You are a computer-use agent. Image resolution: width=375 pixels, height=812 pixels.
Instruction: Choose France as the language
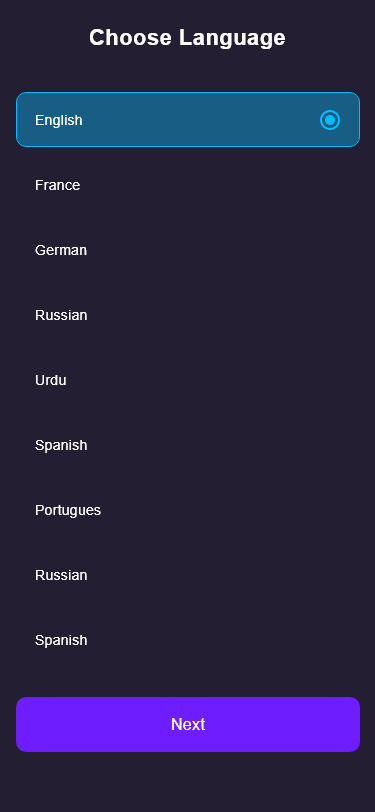tap(188, 185)
